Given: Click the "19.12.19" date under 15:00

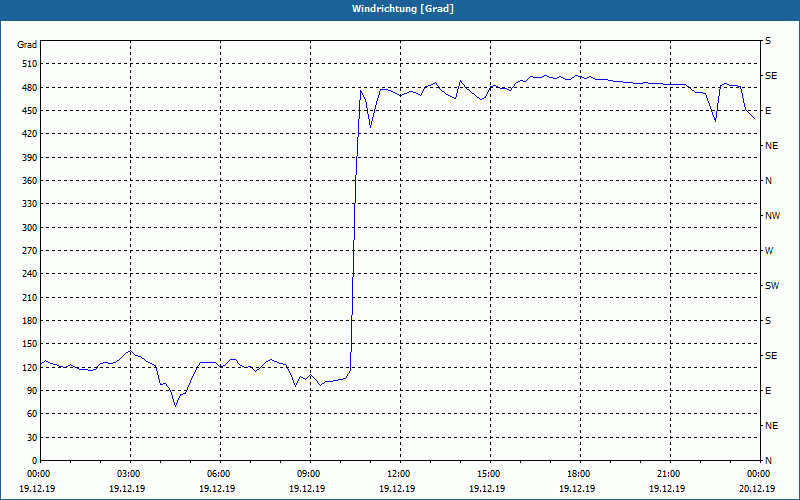Looking at the screenshot, I should coord(487,488).
